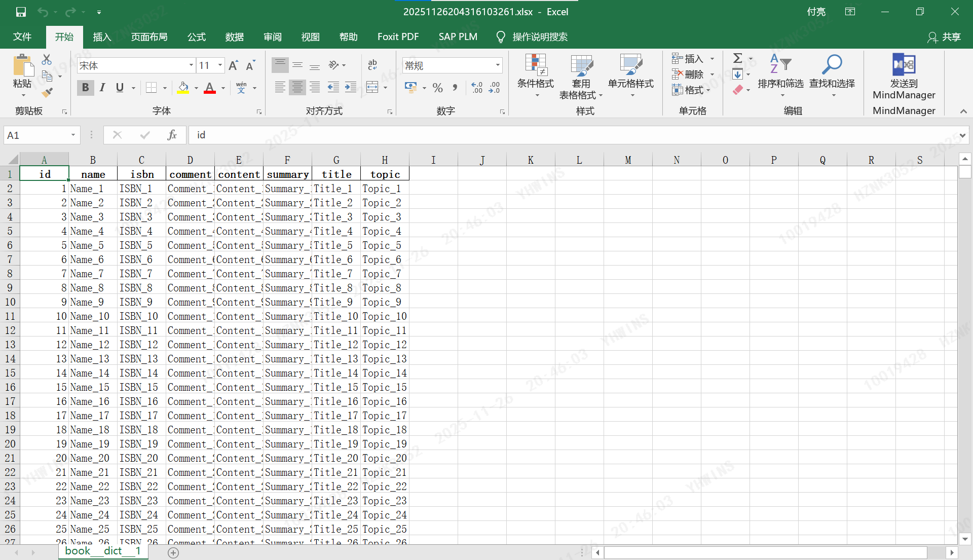This screenshot has width=973, height=560.
Task: Toggle Bold formatting
Action: pos(85,87)
